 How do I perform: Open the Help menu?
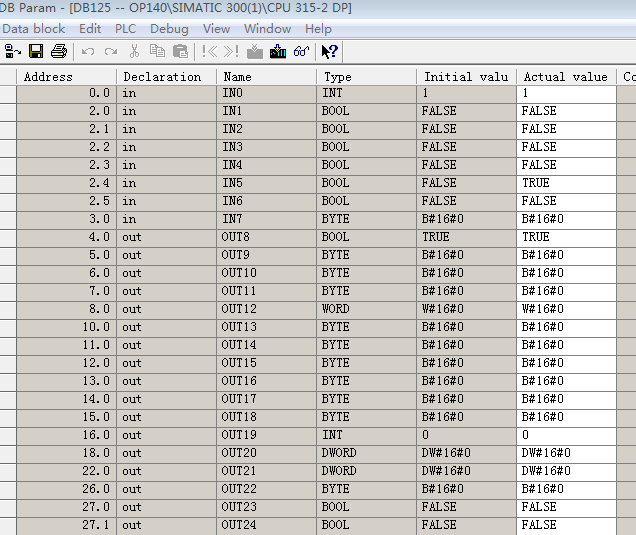[318, 29]
